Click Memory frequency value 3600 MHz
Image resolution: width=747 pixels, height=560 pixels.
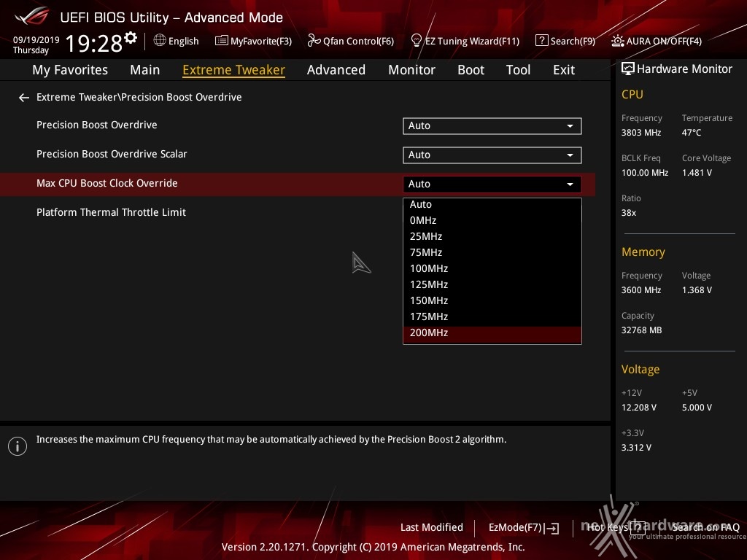[641, 290]
